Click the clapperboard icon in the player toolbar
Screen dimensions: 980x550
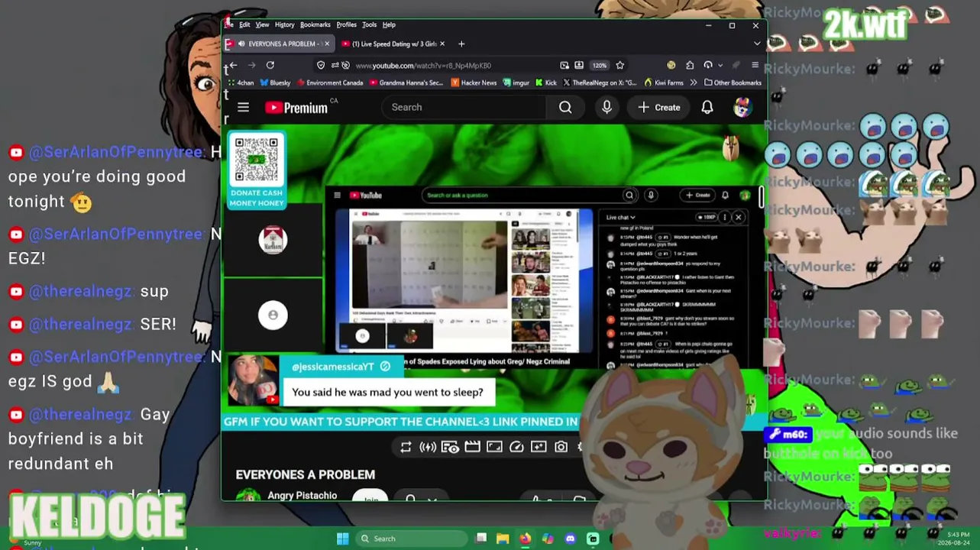click(472, 447)
